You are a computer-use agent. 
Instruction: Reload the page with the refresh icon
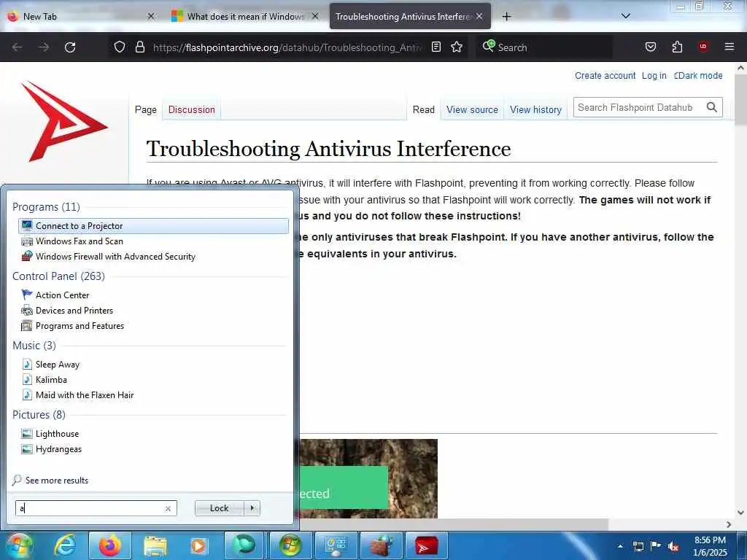click(70, 47)
